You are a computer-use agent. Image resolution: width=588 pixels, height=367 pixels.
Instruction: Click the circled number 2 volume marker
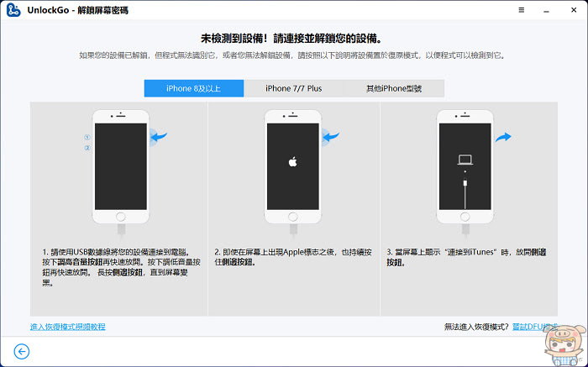(87, 148)
